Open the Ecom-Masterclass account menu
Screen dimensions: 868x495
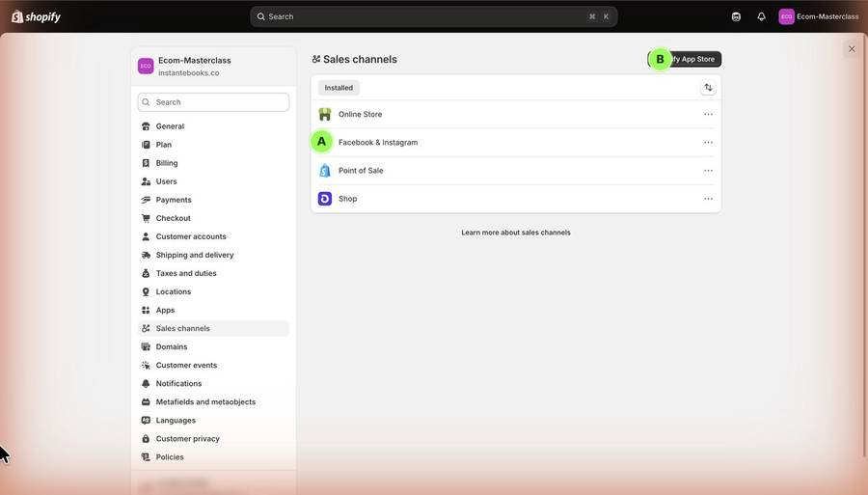819,16
